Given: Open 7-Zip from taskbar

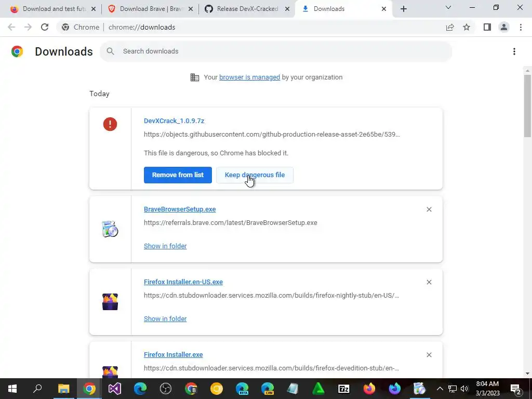Looking at the screenshot, I should point(344,389).
